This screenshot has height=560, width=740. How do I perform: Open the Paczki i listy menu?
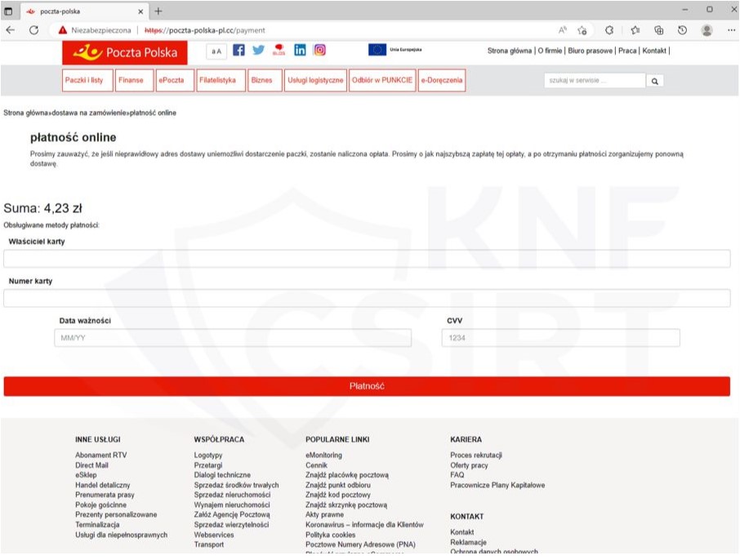point(84,81)
